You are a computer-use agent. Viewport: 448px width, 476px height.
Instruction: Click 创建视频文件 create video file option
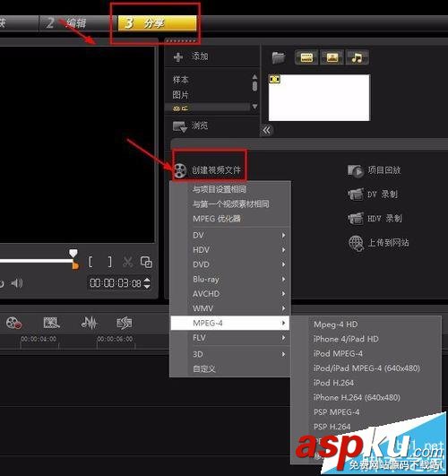click(x=208, y=170)
